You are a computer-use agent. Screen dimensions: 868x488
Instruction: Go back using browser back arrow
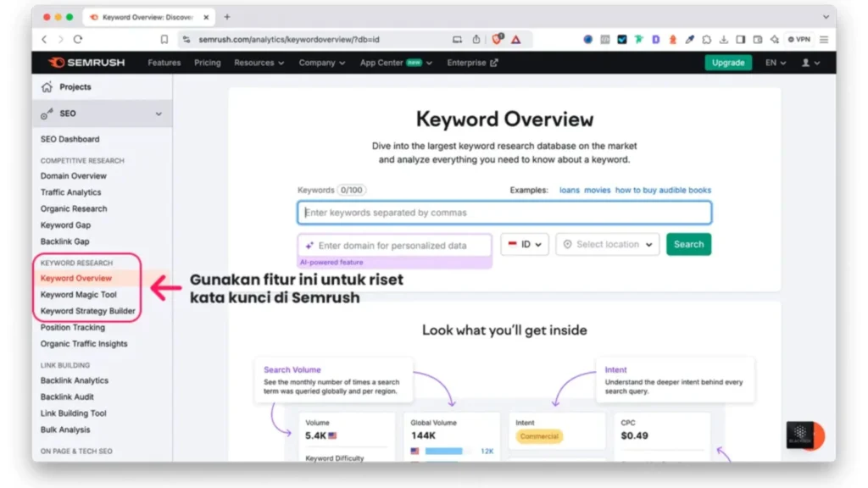point(44,39)
